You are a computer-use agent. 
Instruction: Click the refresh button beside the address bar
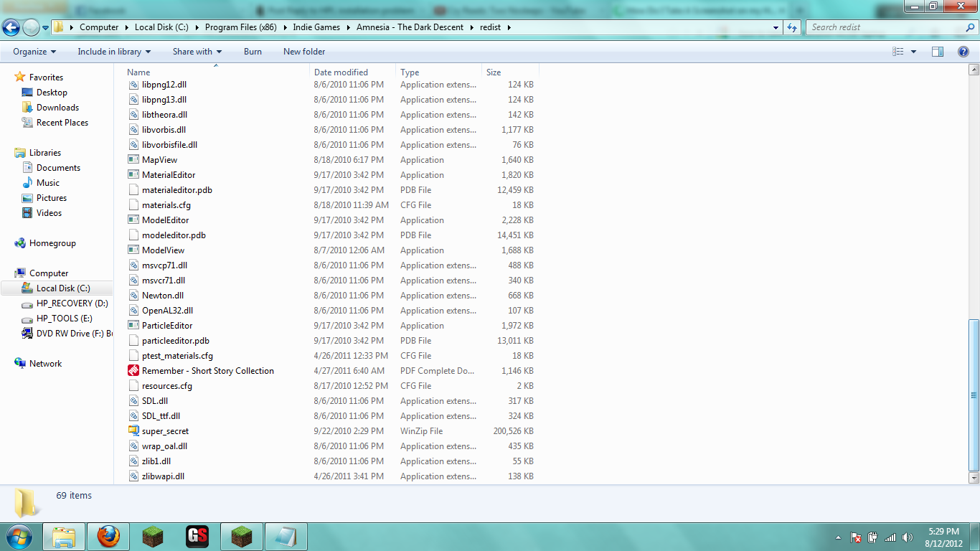click(x=792, y=27)
